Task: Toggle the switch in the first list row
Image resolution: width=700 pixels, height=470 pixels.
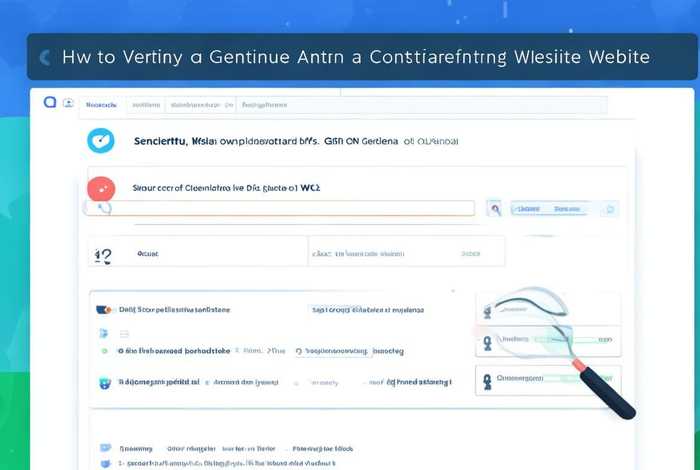Action: pos(102,310)
